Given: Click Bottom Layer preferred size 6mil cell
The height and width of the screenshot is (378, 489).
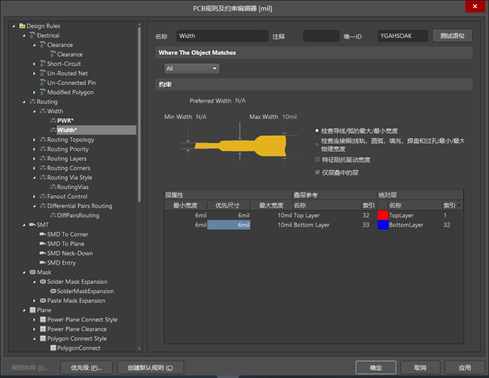Looking at the screenshot, I should (x=229, y=225).
